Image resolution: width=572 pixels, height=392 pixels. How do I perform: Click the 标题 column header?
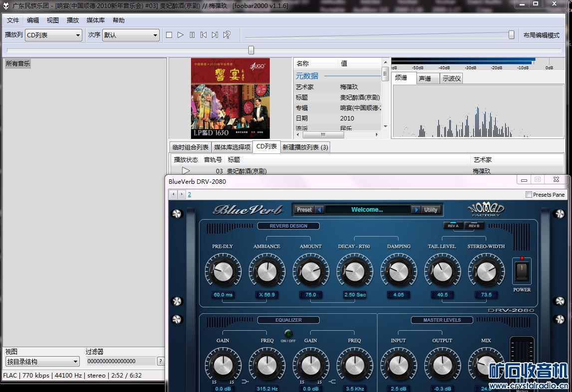(348, 159)
